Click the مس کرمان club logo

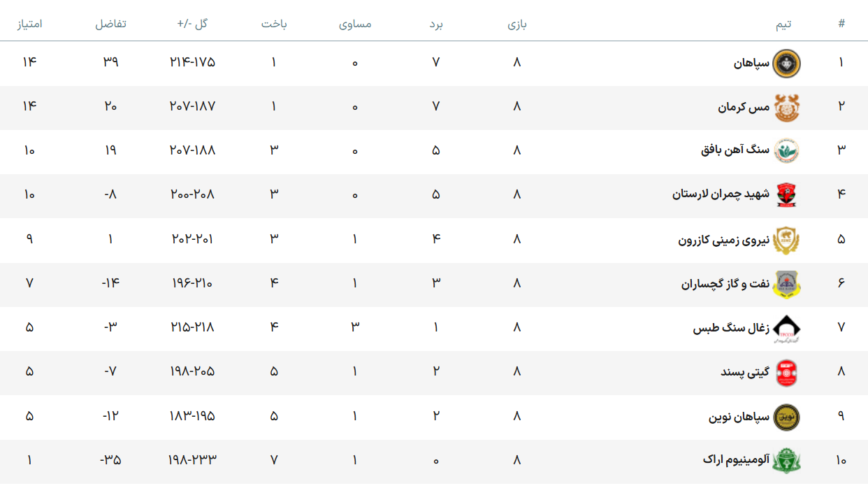pos(787,108)
